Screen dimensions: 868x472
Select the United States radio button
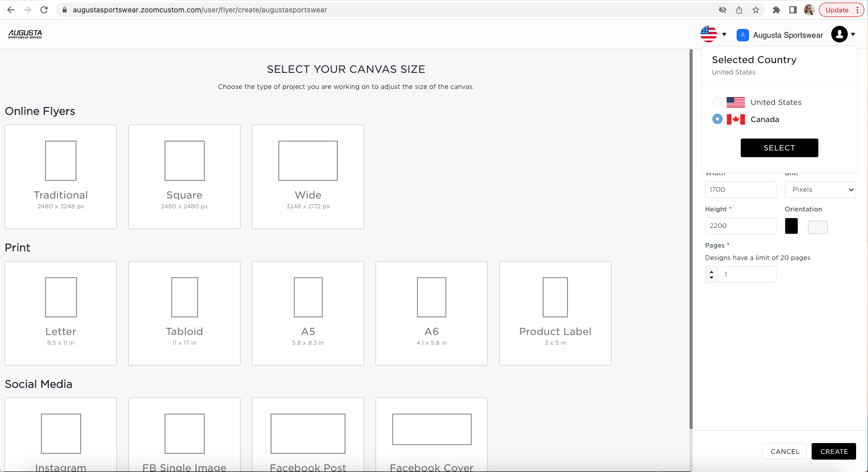tap(717, 102)
